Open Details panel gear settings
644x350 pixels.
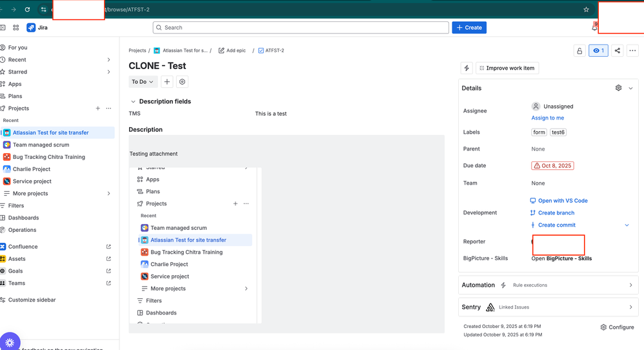[x=618, y=88]
